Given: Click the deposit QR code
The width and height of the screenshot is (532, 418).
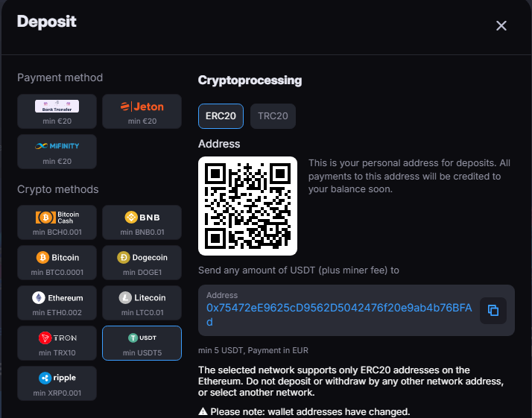Looking at the screenshot, I should [247, 206].
